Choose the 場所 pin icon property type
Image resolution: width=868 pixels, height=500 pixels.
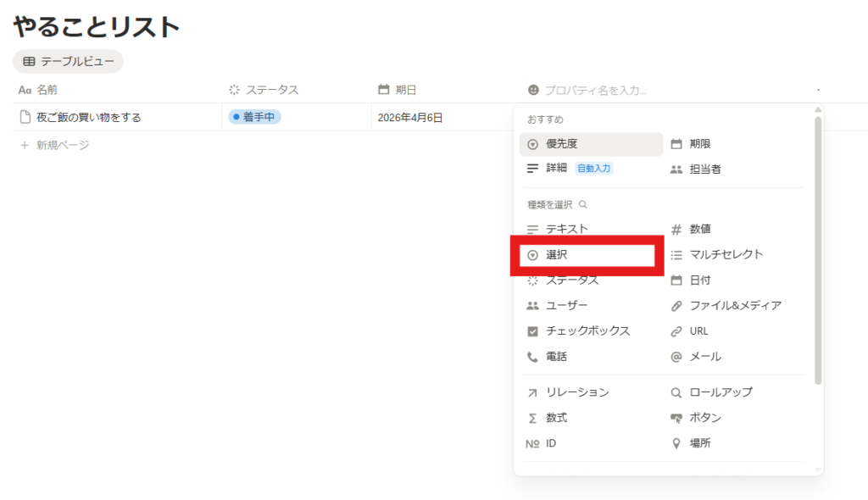tap(676, 443)
